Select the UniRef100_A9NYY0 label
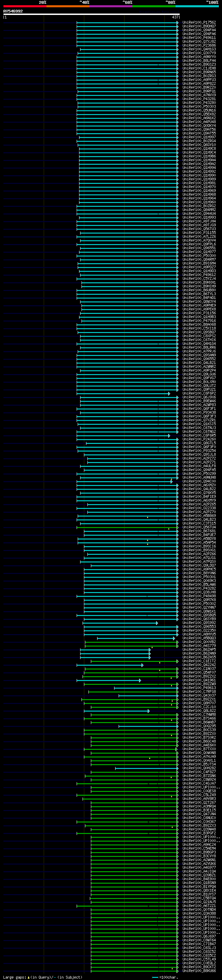Screen dimensions: 222x980 point(199,57)
